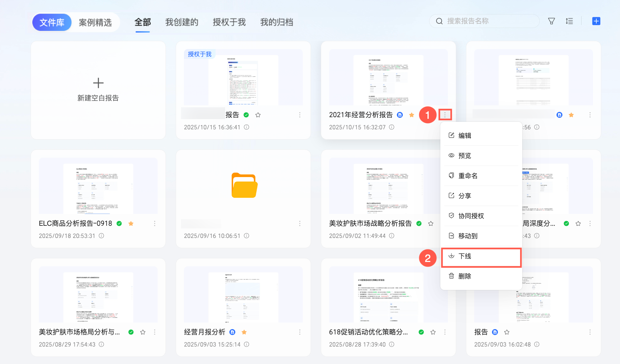
Task: Click blue status icon on 经营月报分析
Action: [x=232, y=332]
